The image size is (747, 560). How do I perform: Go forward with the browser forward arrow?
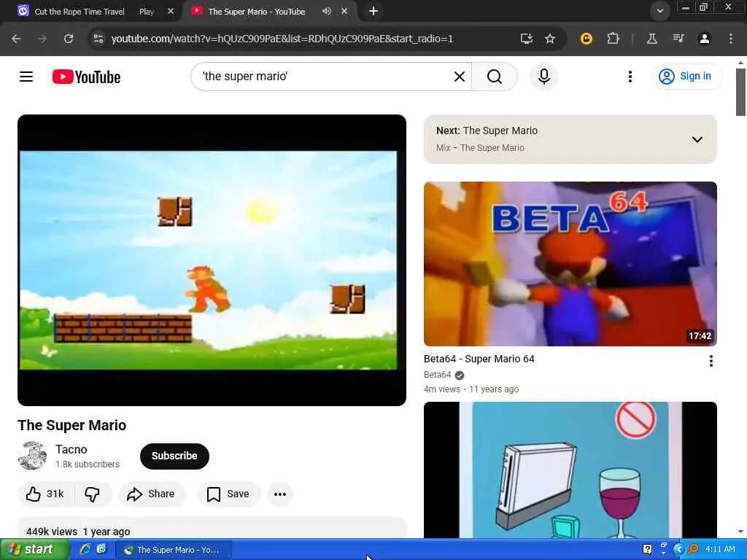(x=42, y=39)
